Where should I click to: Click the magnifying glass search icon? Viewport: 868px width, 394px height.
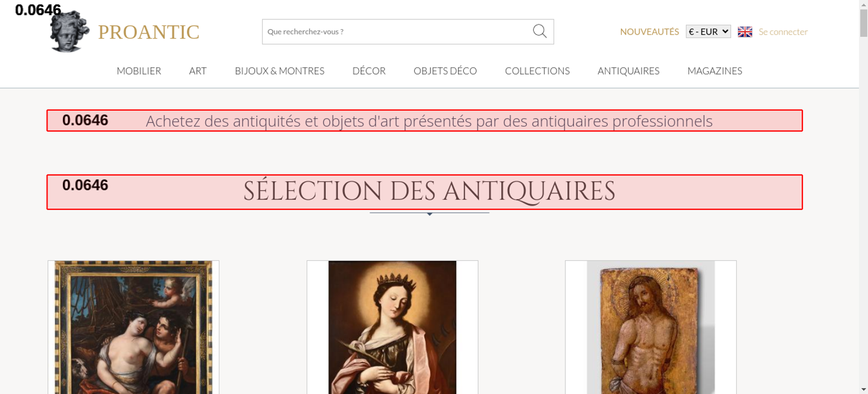point(539,31)
